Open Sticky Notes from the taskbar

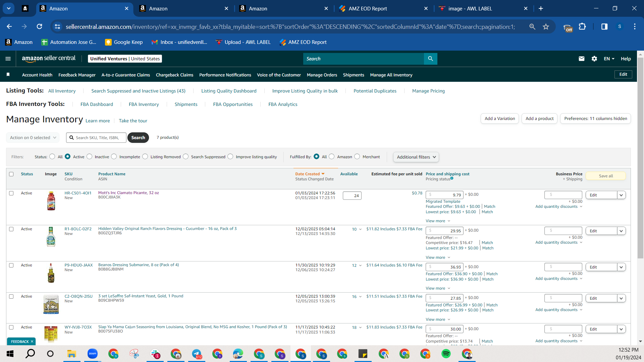(x=363, y=354)
